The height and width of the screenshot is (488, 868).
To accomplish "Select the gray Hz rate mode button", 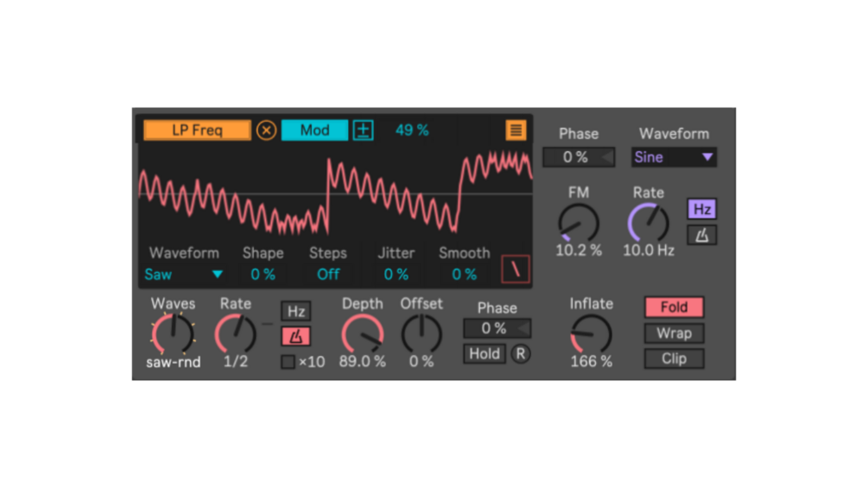I will tap(295, 311).
